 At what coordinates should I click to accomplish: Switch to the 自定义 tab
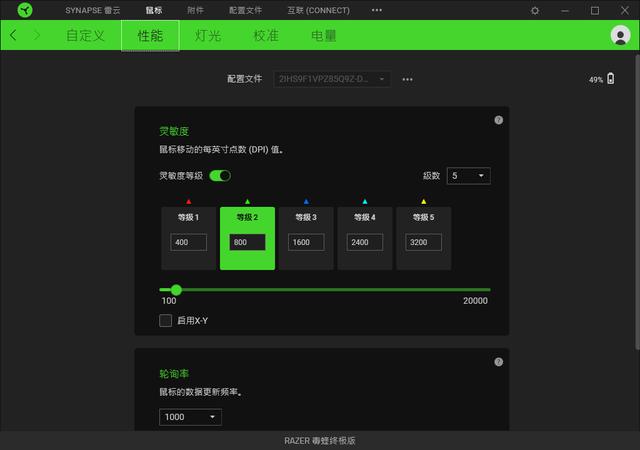86,36
